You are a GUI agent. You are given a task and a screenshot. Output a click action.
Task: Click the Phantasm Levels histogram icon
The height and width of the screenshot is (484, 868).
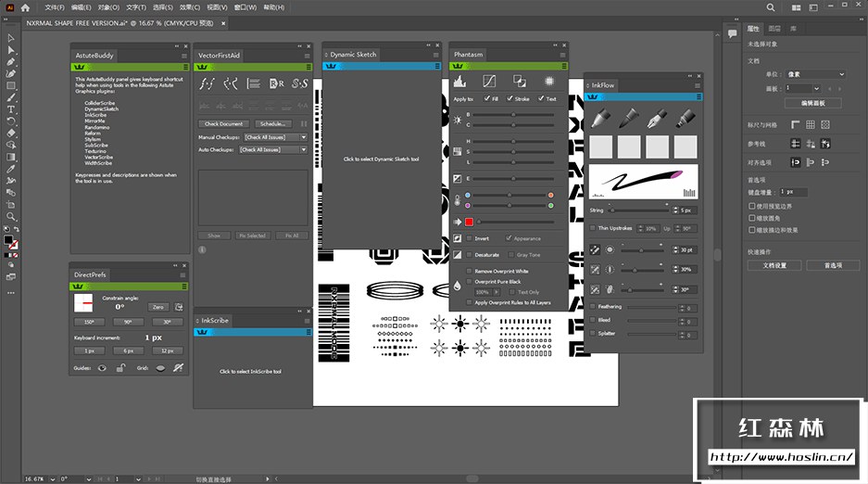click(459, 82)
